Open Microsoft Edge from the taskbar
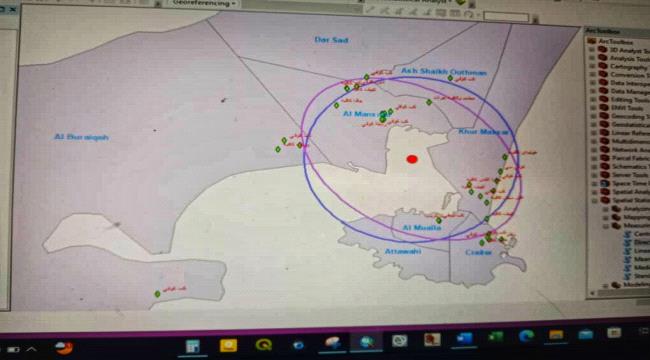 [526, 336]
